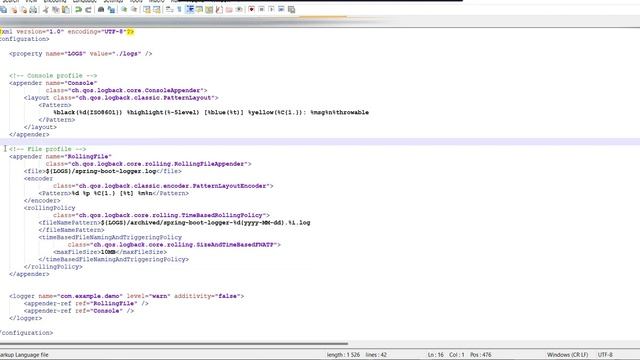The height and width of the screenshot is (360, 640).
Task: Enable synchronized vertical scrolling
Action: click(x=147, y=9)
